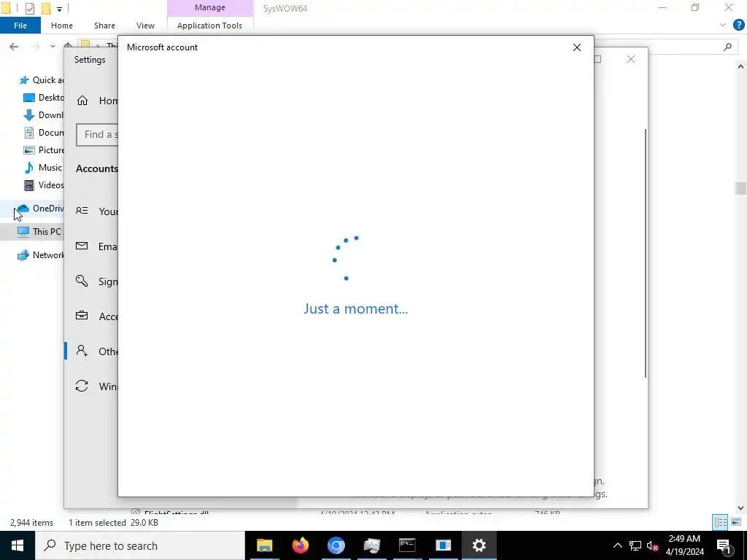This screenshot has width=747, height=560.
Task: Open Desktop folder in navigation pane
Action: [43, 98]
